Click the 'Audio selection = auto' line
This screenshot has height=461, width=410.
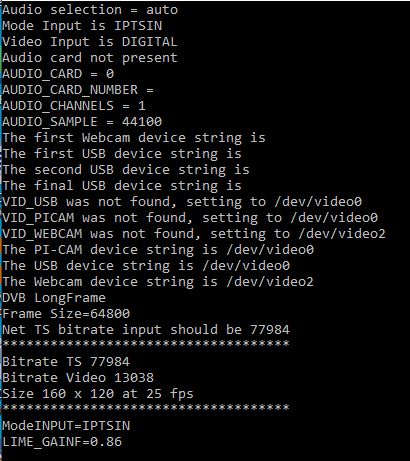[x=90, y=10]
